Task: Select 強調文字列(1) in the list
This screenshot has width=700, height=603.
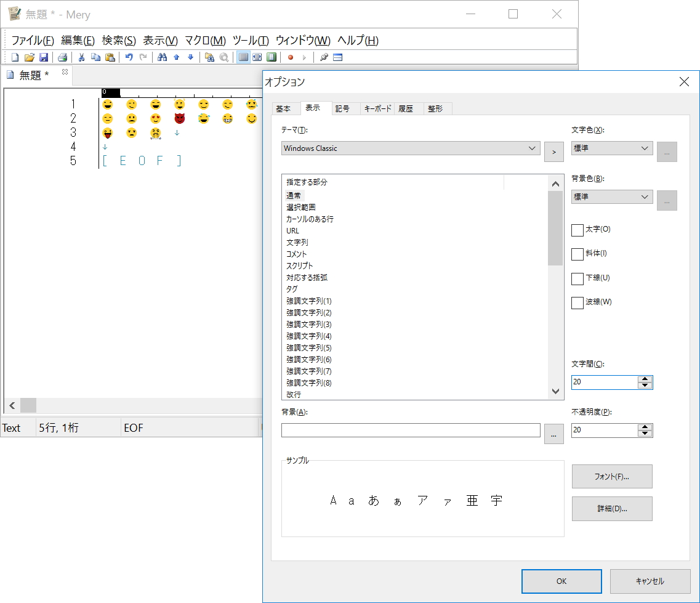Action: click(309, 301)
